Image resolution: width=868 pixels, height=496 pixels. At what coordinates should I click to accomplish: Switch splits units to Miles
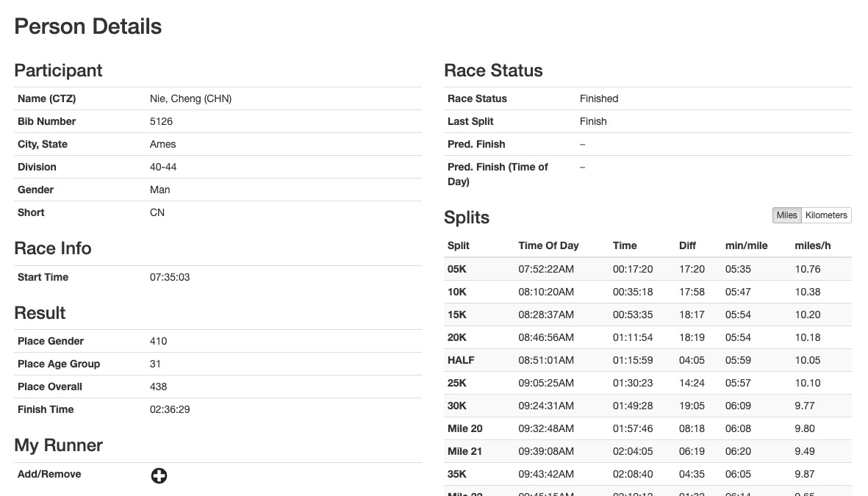(x=786, y=215)
